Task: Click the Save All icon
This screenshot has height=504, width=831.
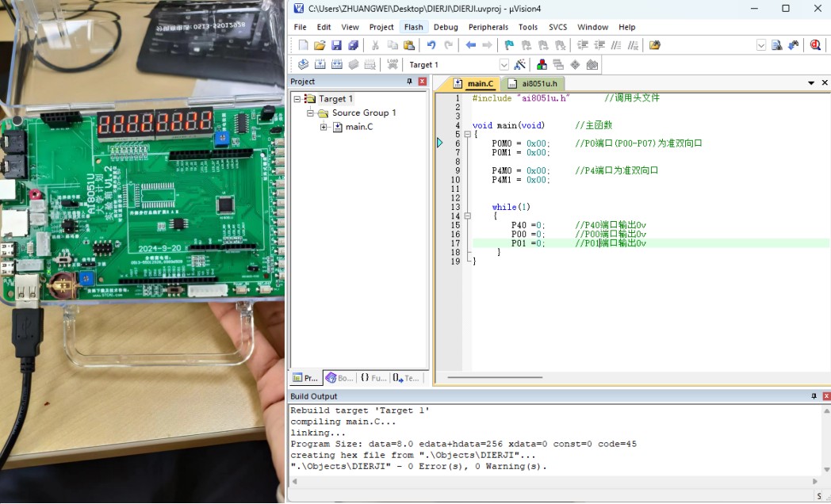Action: pos(353,45)
